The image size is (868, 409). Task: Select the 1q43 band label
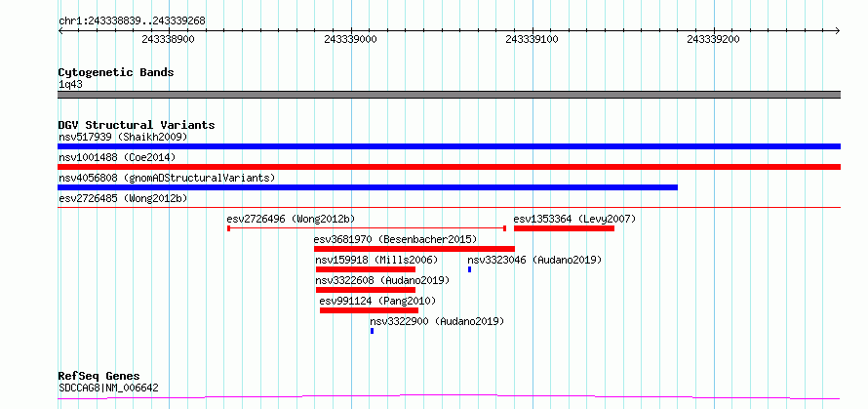pos(71,85)
